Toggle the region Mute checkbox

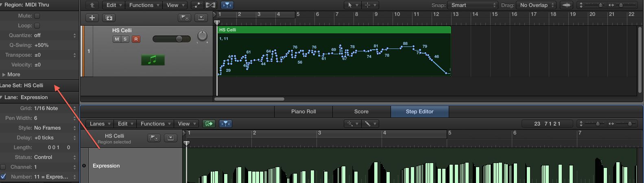pos(37,16)
